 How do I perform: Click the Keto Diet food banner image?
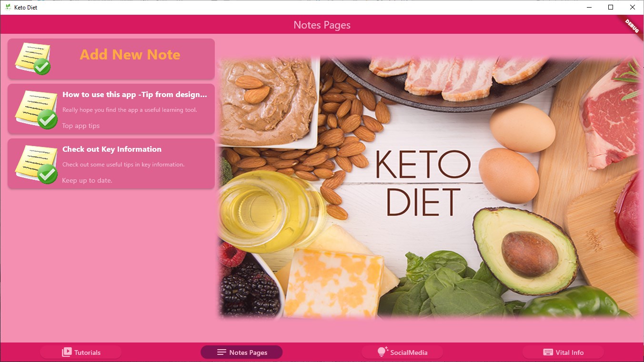coord(430,188)
